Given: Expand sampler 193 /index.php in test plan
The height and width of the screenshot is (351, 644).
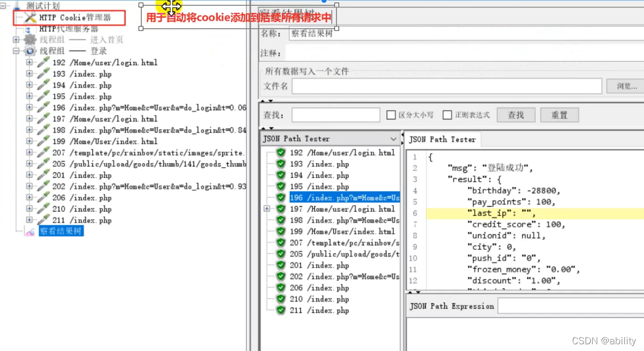Looking at the screenshot, I should click(30, 74).
